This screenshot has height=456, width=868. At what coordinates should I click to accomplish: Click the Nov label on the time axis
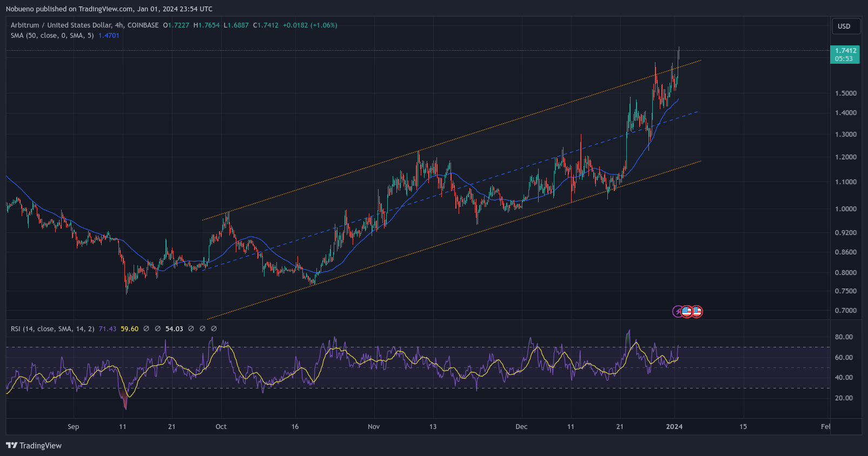(374, 427)
